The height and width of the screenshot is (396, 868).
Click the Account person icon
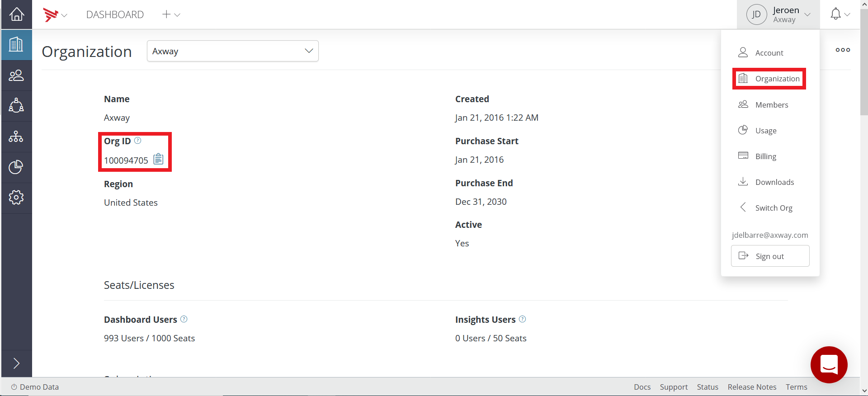[743, 52]
